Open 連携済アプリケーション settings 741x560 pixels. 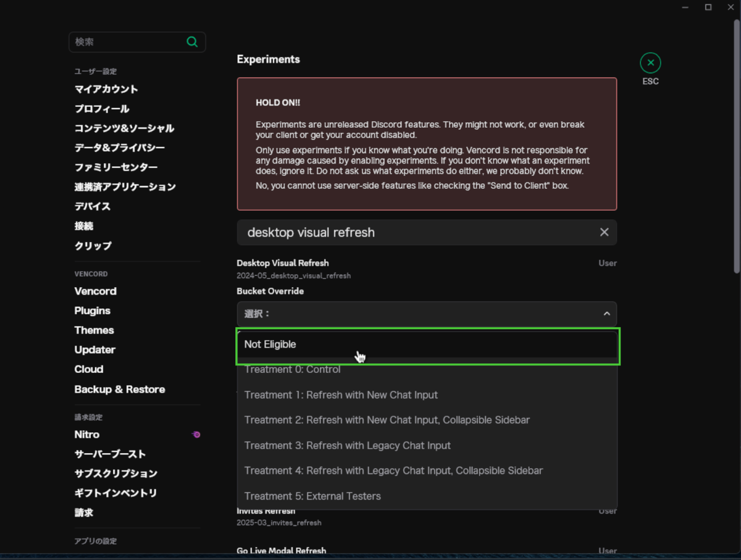coord(125,186)
